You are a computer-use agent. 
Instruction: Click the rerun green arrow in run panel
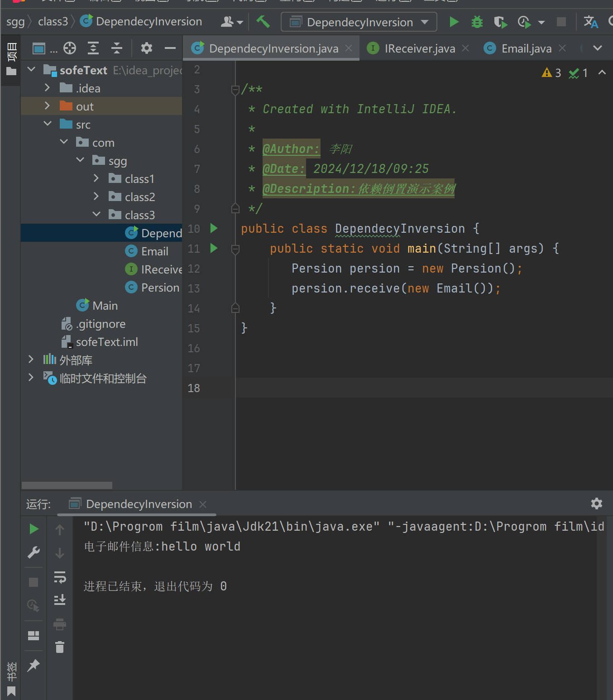pos(34,529)
